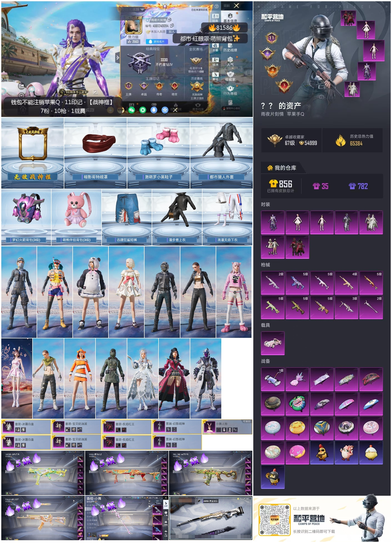This screenshot has height=543, width=392.
Task: Select the 梦幻火箭背包(3级) item
Action: pos(26,217)
